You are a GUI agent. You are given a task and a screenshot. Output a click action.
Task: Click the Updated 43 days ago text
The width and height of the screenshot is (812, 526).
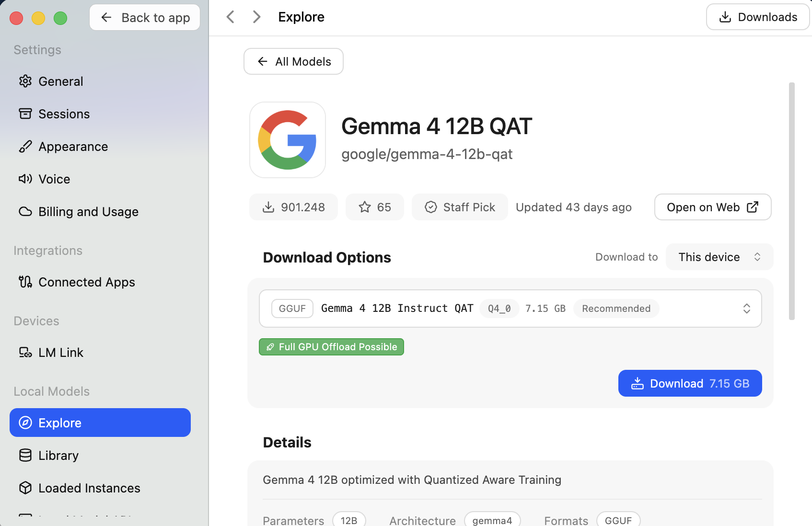coord(574,207)
